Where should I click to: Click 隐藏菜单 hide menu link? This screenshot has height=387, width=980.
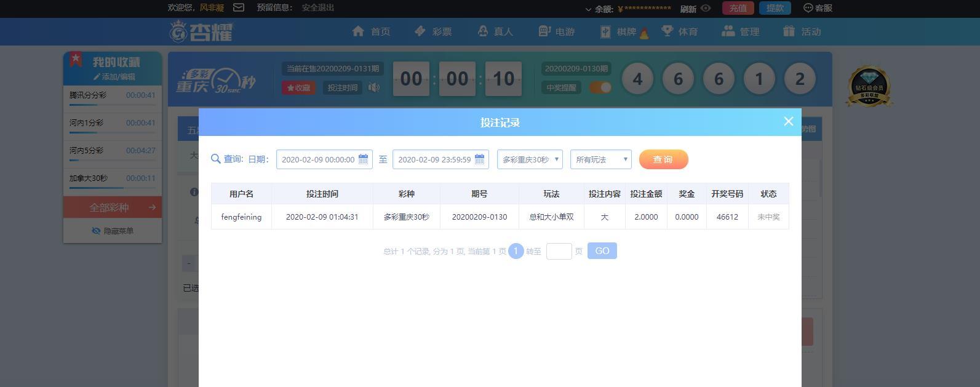click(113, 231)
